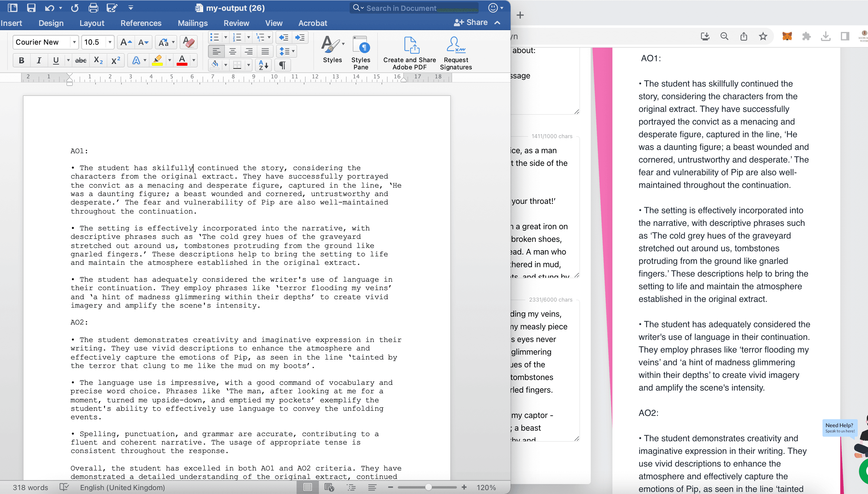Screen dimensions: 868x494
Task: Apply the red font color
Action: (x=182, y=60)
